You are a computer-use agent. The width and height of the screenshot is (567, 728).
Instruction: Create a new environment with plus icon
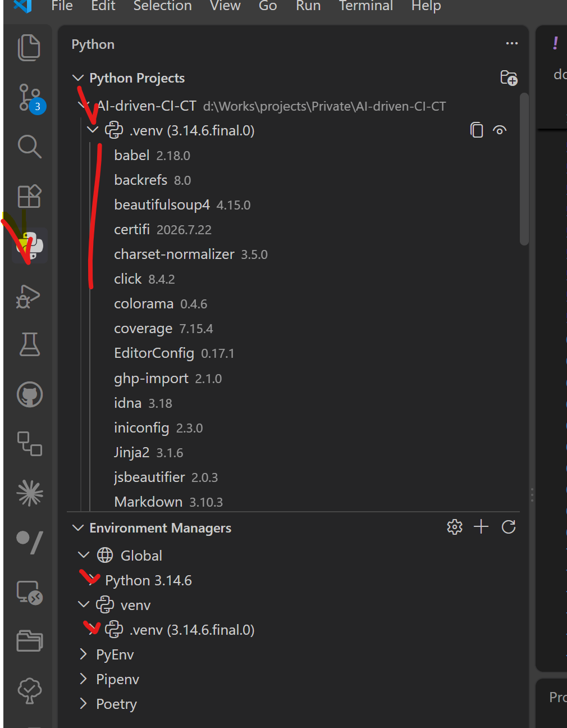[481, 527]
